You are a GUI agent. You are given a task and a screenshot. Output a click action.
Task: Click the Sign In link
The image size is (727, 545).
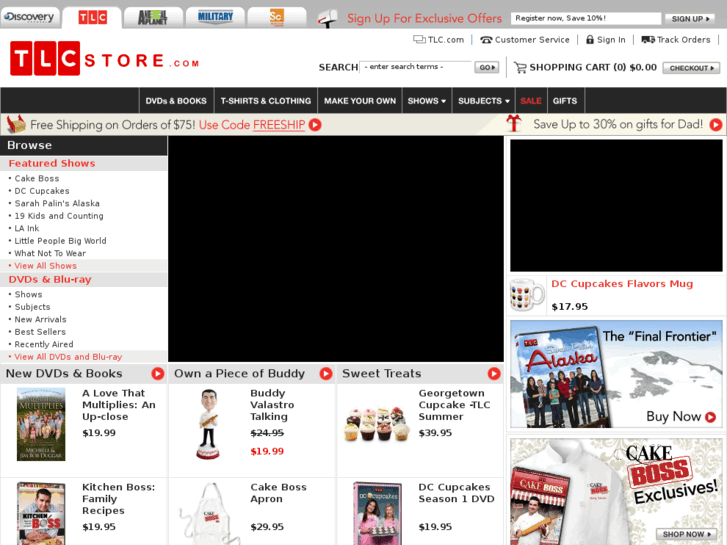[x=611, y=40]
